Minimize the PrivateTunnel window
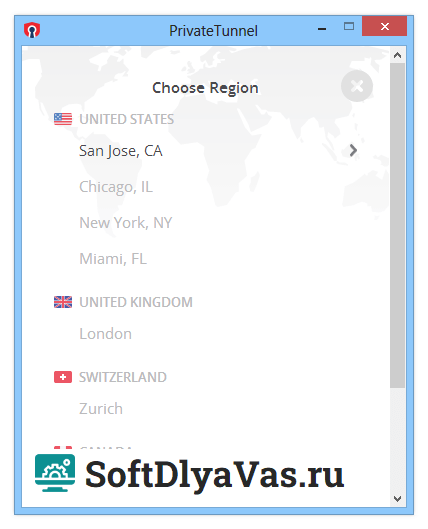The image size is (428, 529). tap(322, 29)
